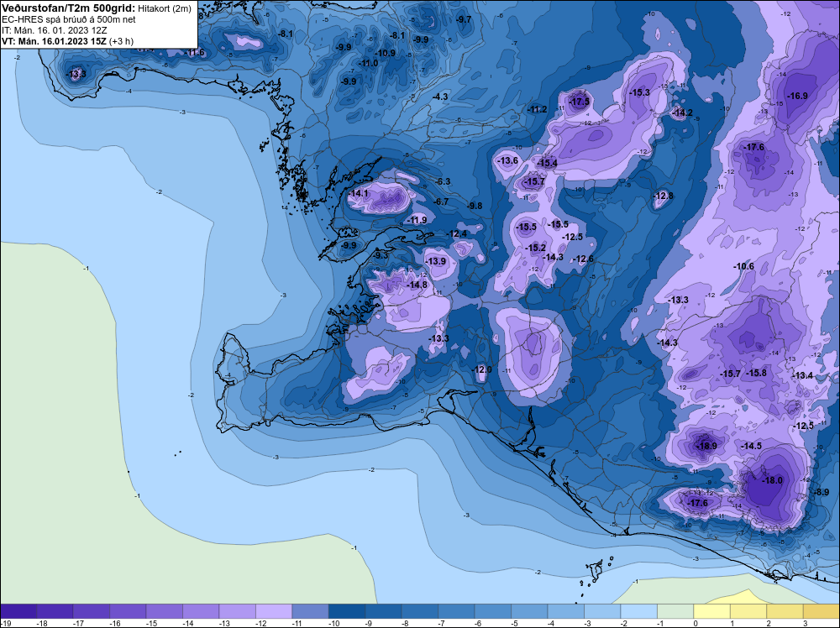Click the -10.9 temperature label

click(x=386, y=53)
